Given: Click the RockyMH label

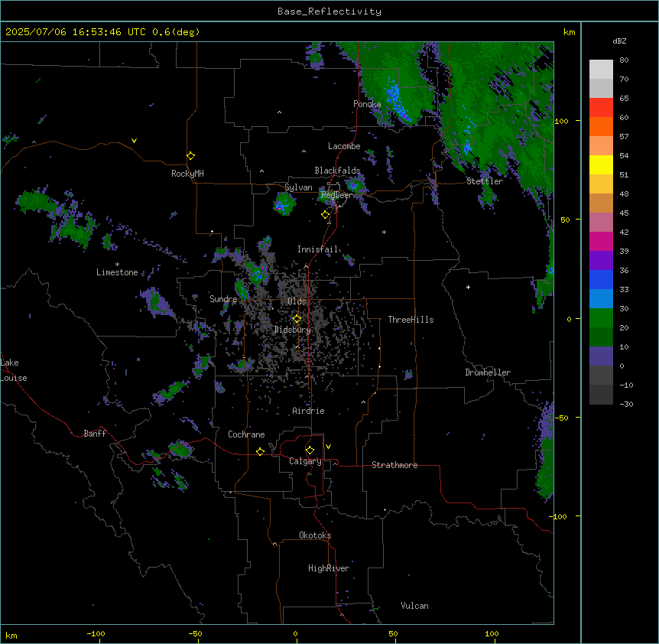Looking at the screenshot, I should [187, 174].
